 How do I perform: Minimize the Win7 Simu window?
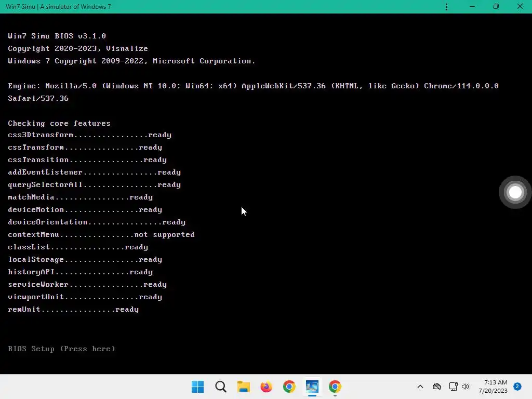[x=472, y=7]
